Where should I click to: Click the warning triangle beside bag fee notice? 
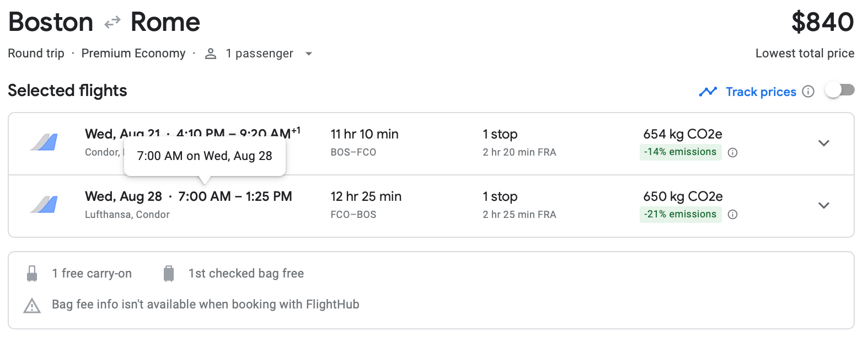(x=32, y=304)
